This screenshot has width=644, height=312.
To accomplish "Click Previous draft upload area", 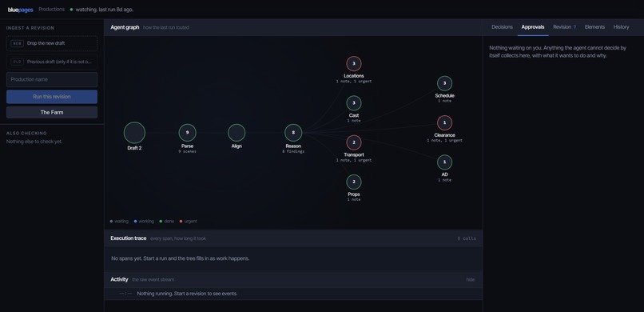I will tap(52, 62).
